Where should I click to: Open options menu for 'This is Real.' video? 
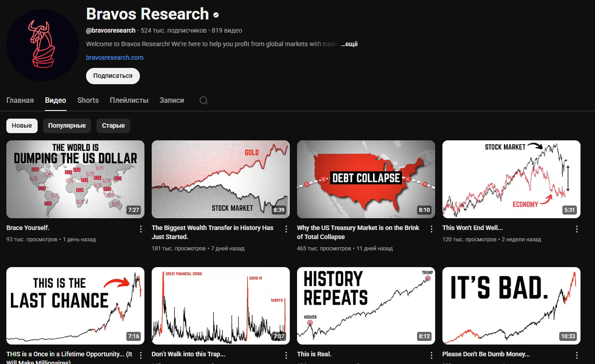tap(432, 355)
